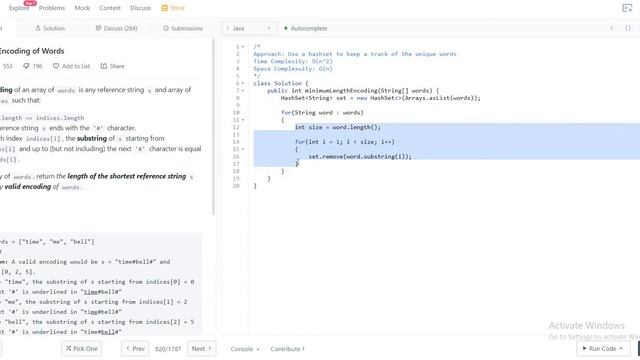
Task: Click the '820/1787' problem counter
Action: (x=168, y=349)
